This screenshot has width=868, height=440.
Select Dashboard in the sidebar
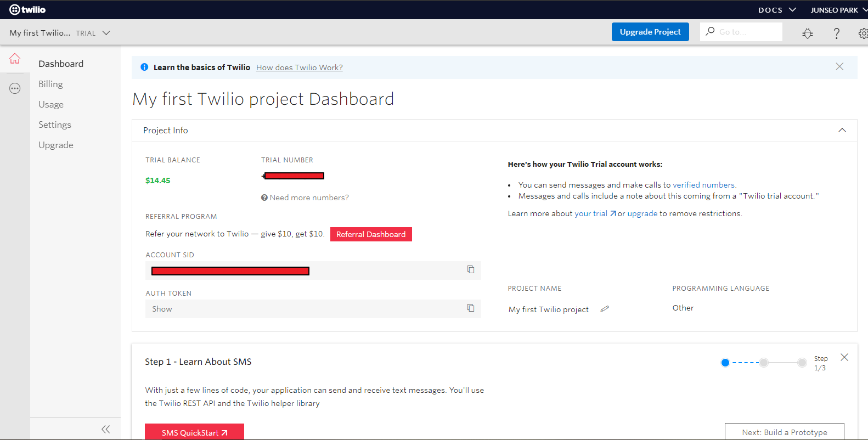tap(61, 64)
